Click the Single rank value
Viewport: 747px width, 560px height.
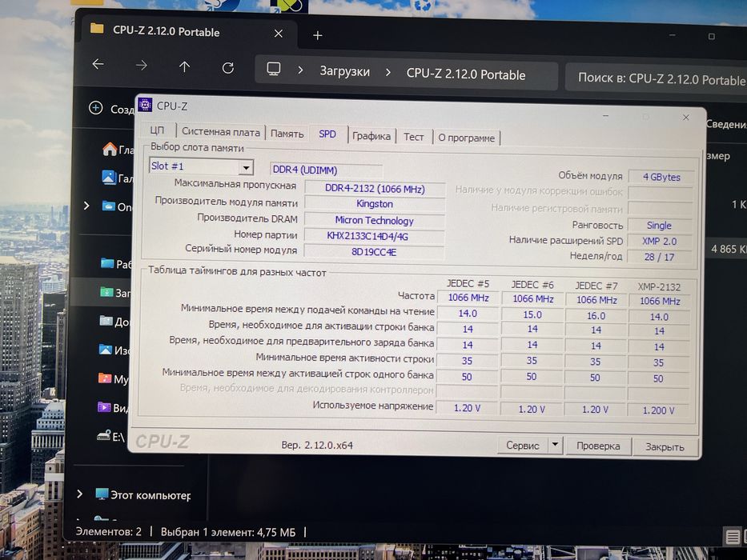pos(660,226)
